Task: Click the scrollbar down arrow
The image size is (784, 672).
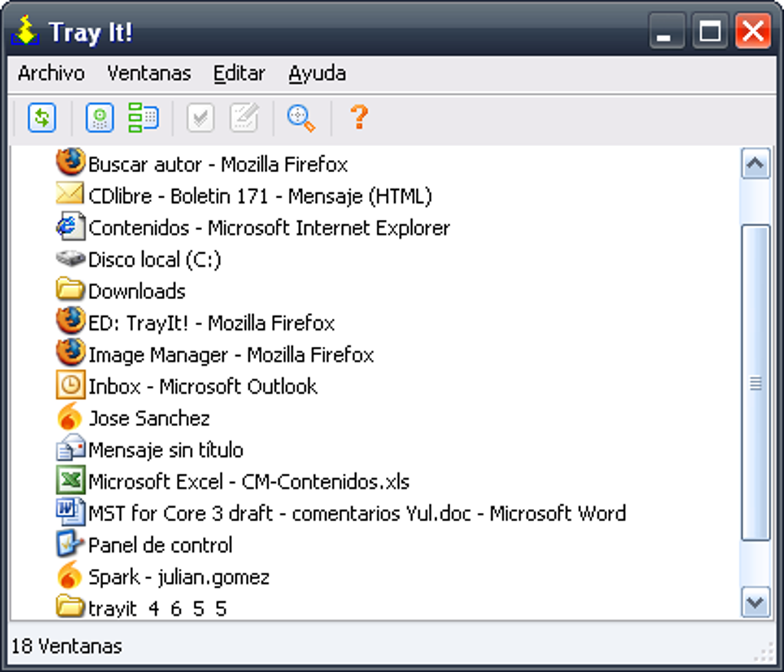Action: [x=756, y=605]
